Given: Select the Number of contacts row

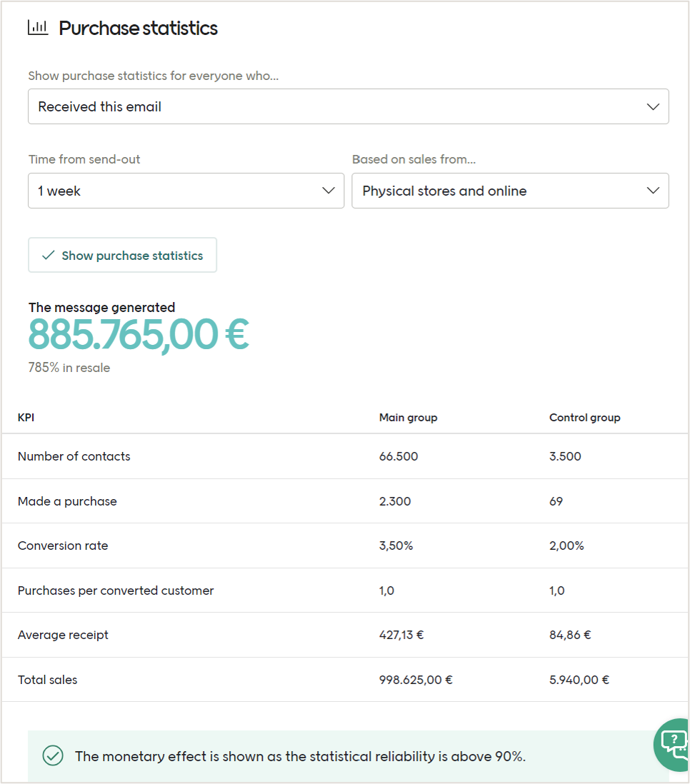Looking at the screenshot, I should (x=74, y=456).
